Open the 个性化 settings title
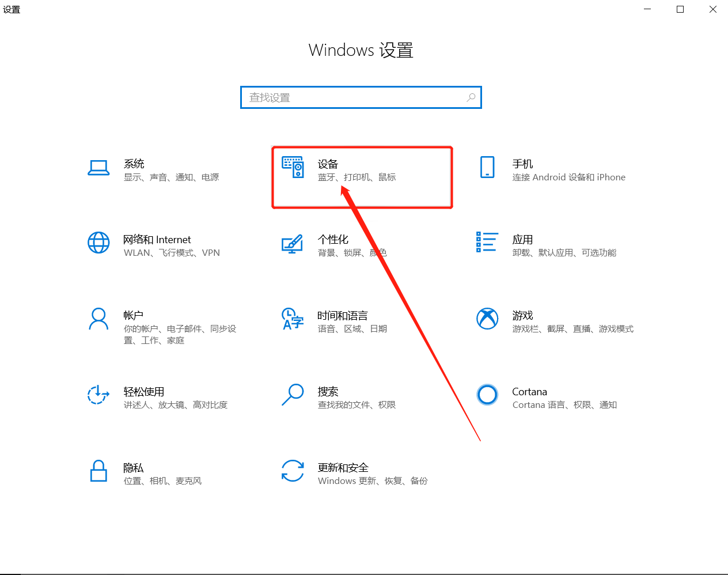The image size is (728, 575). coord(333,240)
